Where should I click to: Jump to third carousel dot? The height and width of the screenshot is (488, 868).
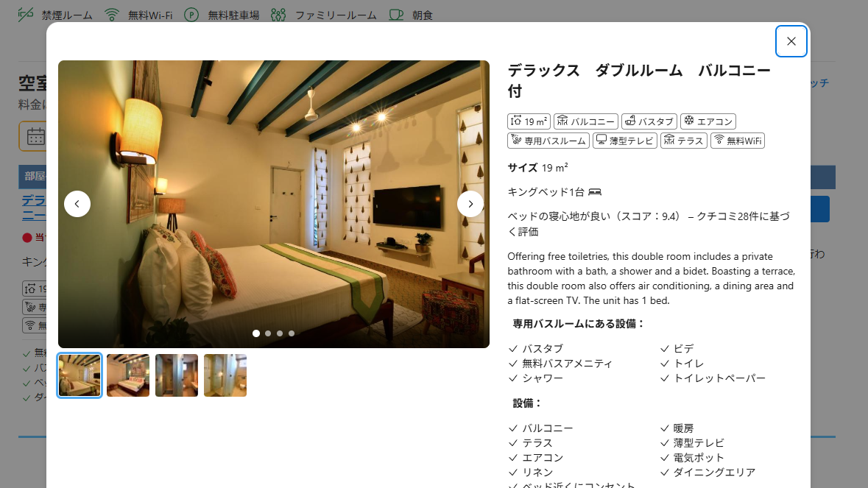pos(280,333)
